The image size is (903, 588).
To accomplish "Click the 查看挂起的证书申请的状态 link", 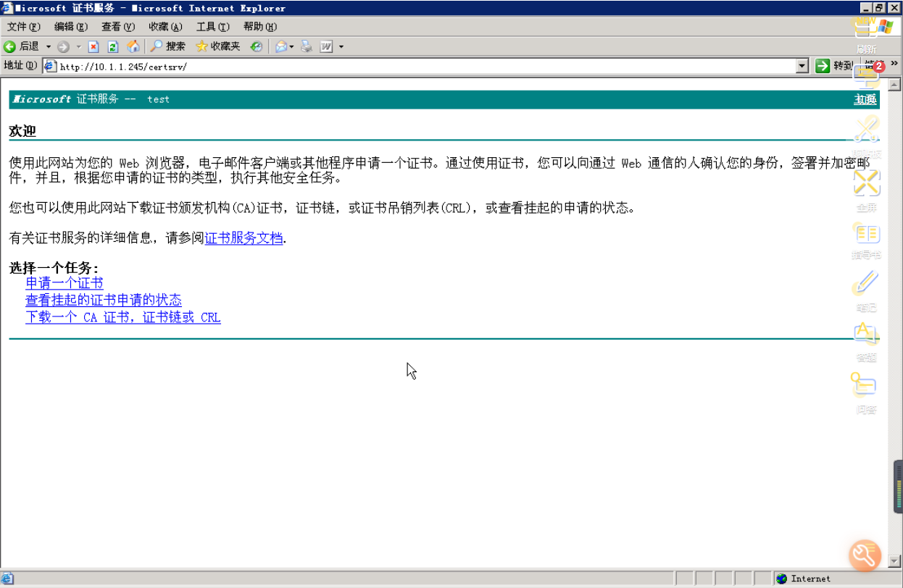I will tap(104, 300).
